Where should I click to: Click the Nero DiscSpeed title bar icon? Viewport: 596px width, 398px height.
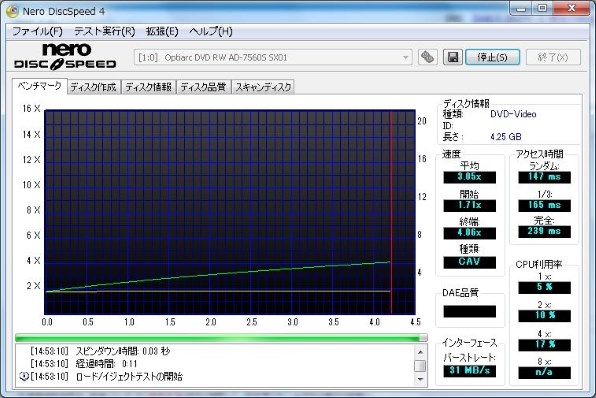[x=12, y=11]
